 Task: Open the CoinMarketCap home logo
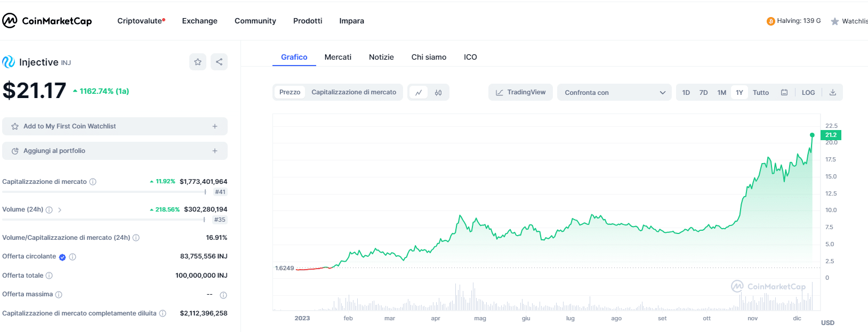tap(47, 21)
